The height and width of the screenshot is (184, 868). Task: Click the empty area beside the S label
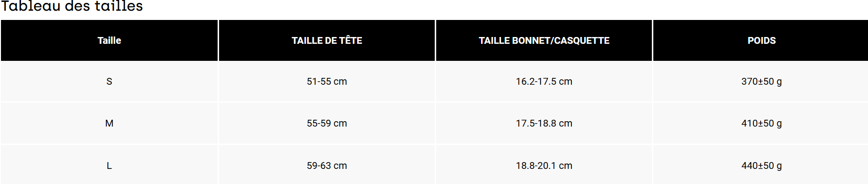(x=166, y=81)
